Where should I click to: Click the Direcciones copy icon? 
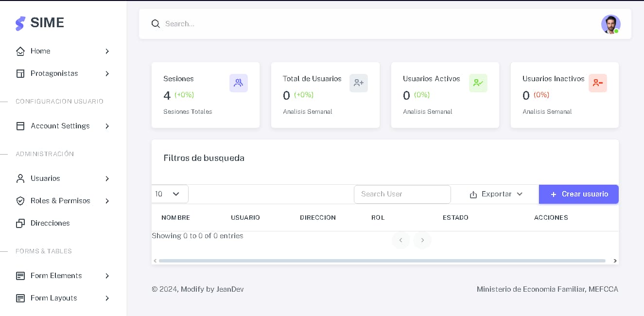point(20,223)
